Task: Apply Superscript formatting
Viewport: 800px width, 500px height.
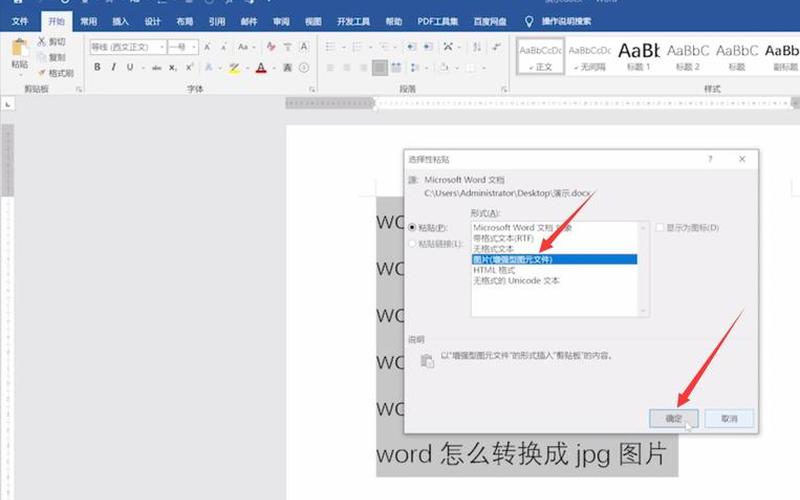Action: coord(189,67)
